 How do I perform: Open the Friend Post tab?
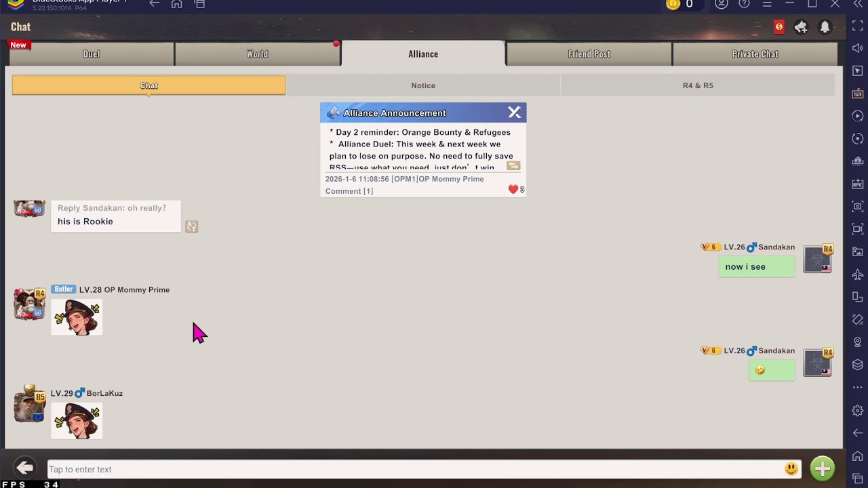tap(589, 54)
